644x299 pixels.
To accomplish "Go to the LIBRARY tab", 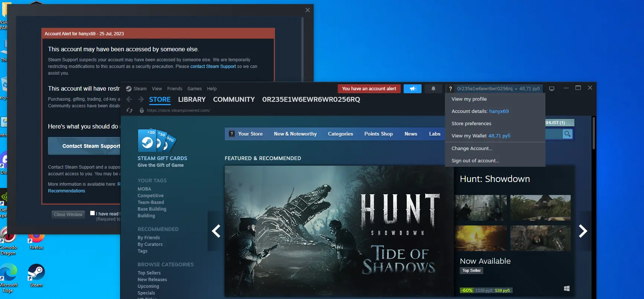I will [x=192, y=100].
